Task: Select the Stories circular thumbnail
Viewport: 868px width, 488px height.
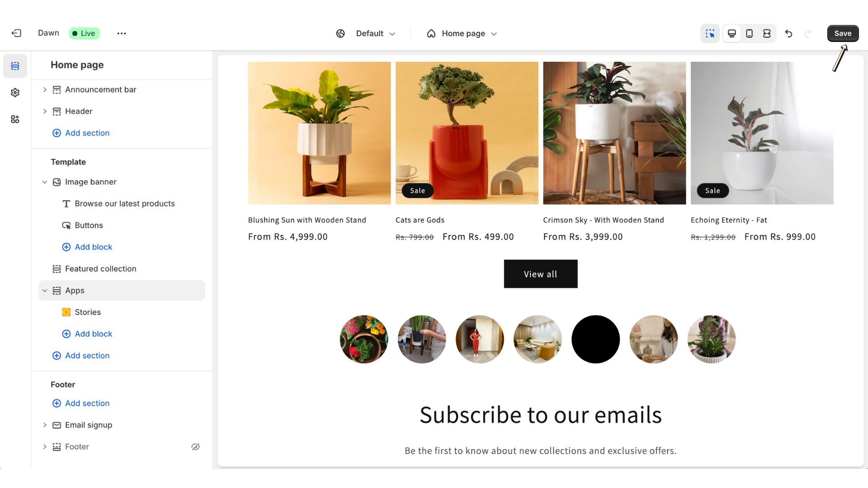Action: pyautogui.click(x=363, y=338)
